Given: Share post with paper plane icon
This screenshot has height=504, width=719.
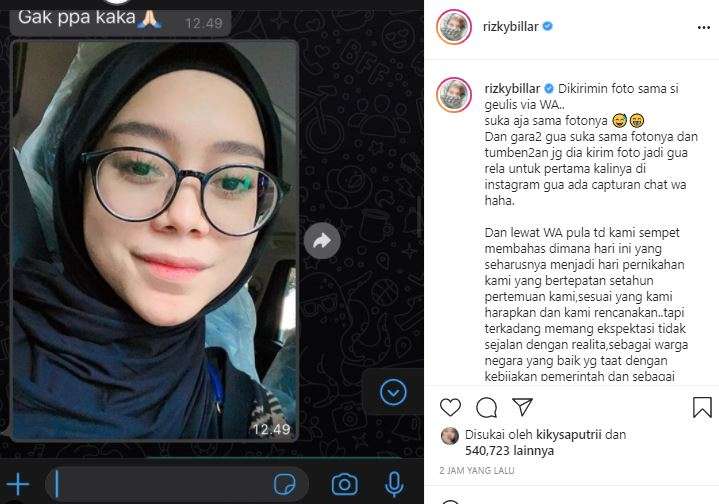Looking at the screenshot, I should point(522,407).
